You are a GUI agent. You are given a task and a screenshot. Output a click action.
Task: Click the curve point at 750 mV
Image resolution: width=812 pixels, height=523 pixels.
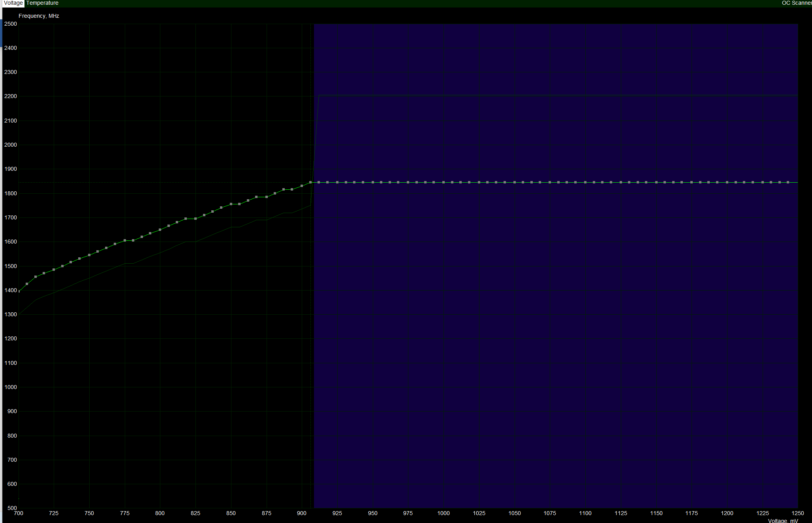(89, 255)
